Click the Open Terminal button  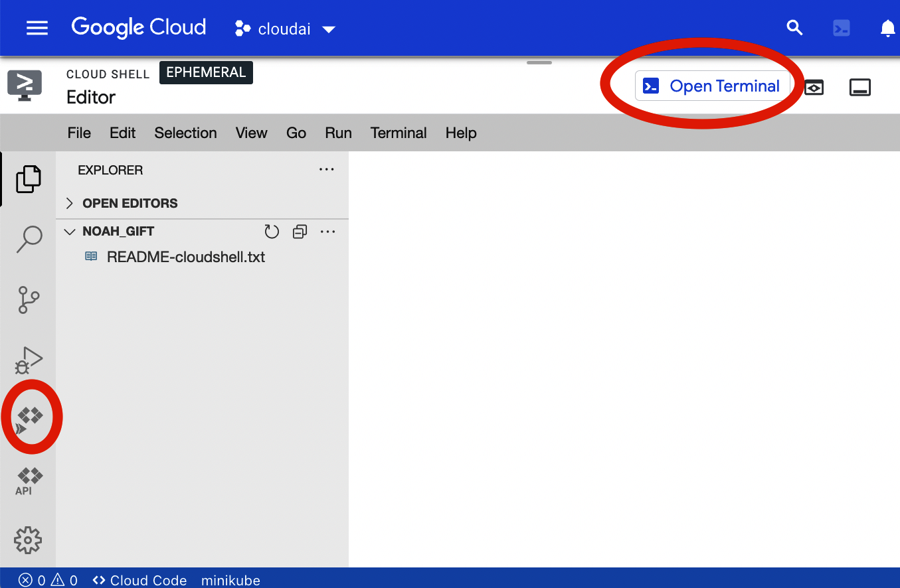[x=713, y=86]
